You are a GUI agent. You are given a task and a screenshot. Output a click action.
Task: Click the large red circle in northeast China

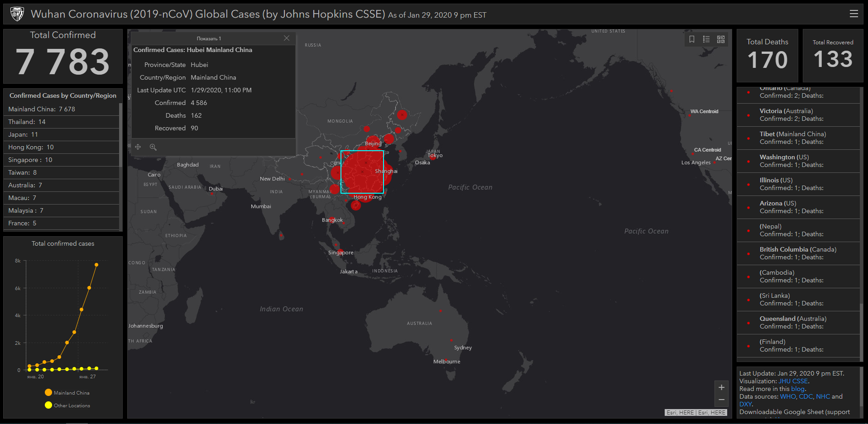402,114
